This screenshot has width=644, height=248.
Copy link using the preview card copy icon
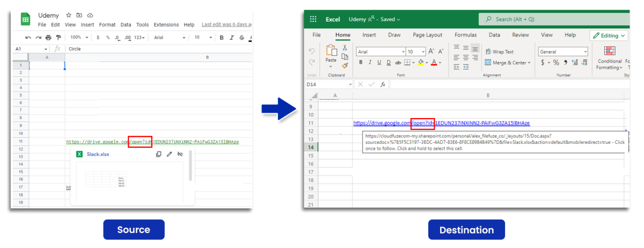tap(158, 154)
